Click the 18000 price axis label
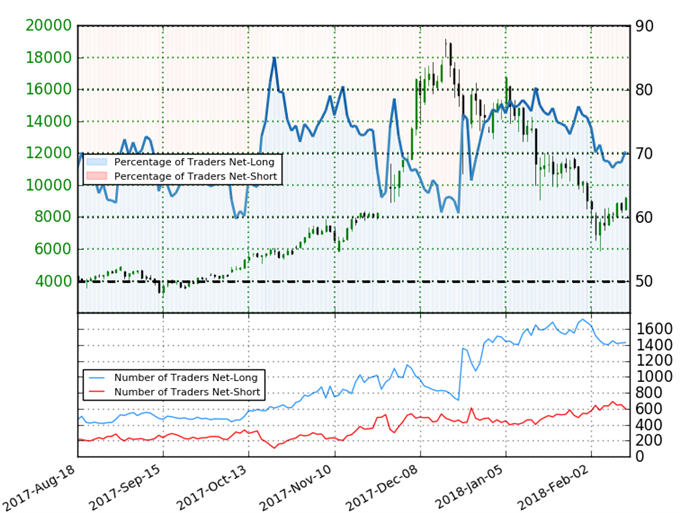This screenshot has width=680, height=513. click(49, 58)
